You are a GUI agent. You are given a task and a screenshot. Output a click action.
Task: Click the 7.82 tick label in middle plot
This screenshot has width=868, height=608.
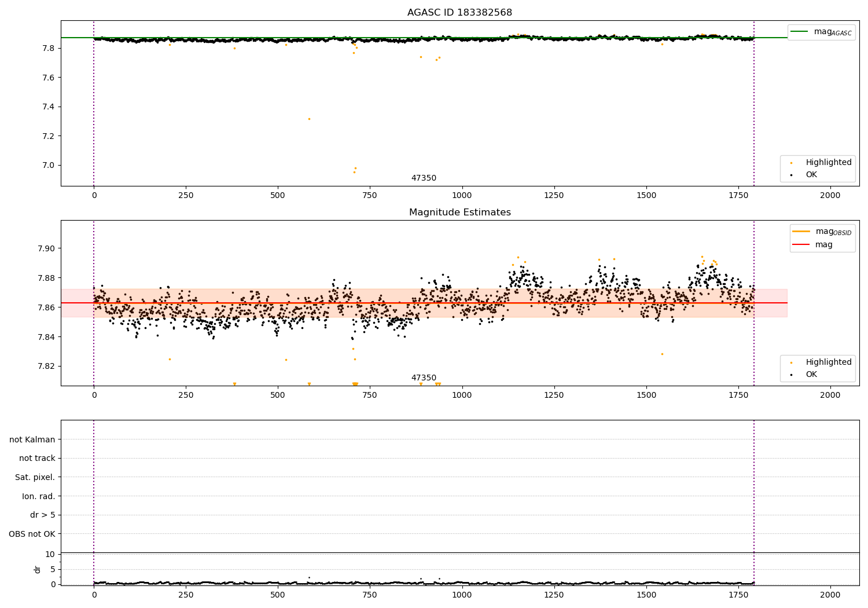(x=45, y=366)
